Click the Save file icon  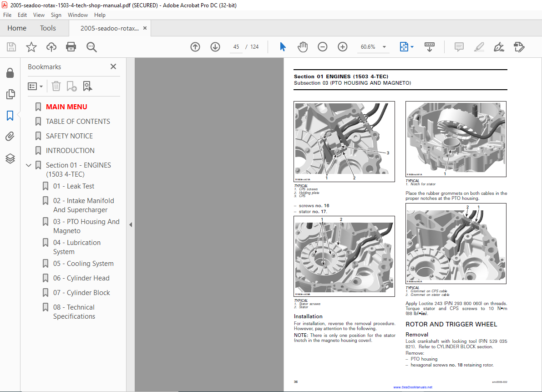11,46
